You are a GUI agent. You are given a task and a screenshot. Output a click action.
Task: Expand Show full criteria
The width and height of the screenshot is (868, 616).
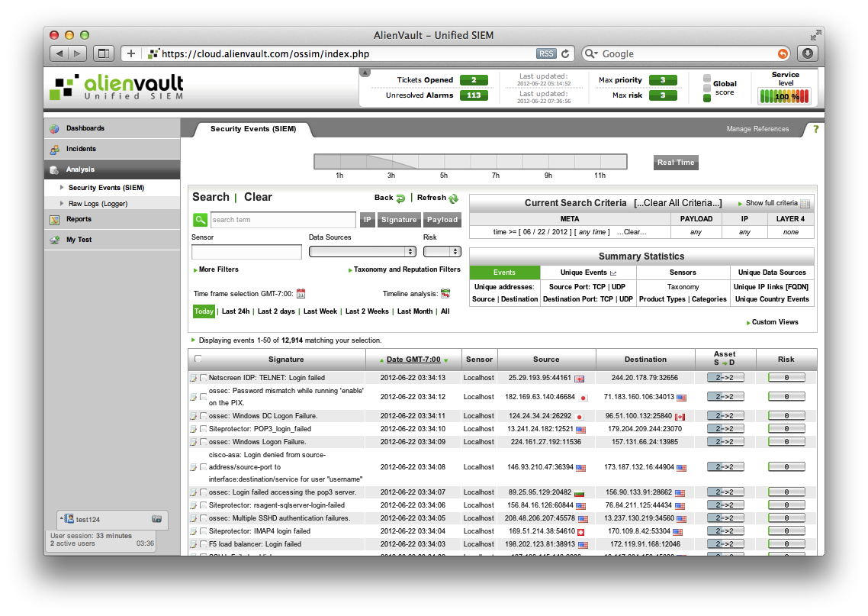768,203
